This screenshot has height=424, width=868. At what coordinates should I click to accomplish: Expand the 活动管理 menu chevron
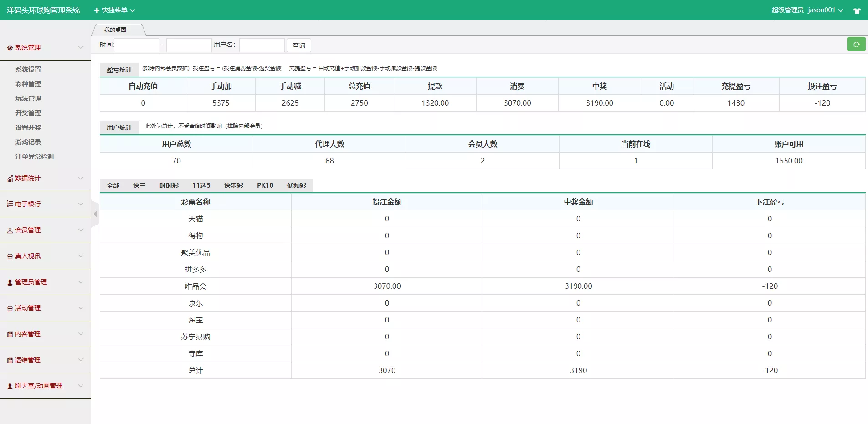coord(81,308)
